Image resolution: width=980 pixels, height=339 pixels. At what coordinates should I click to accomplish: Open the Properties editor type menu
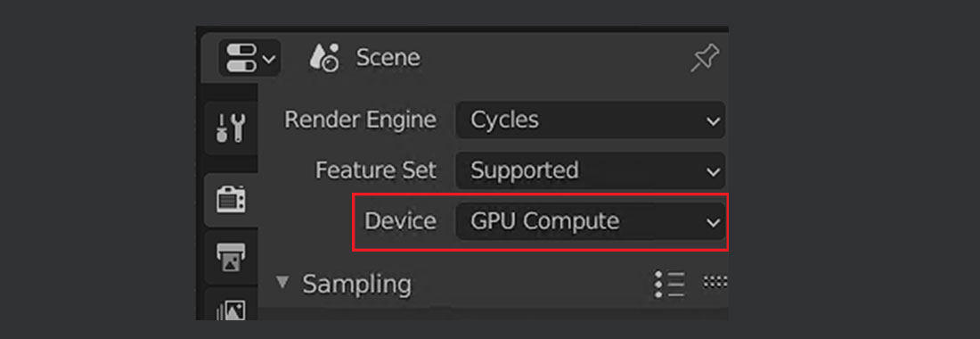[249, 58]
